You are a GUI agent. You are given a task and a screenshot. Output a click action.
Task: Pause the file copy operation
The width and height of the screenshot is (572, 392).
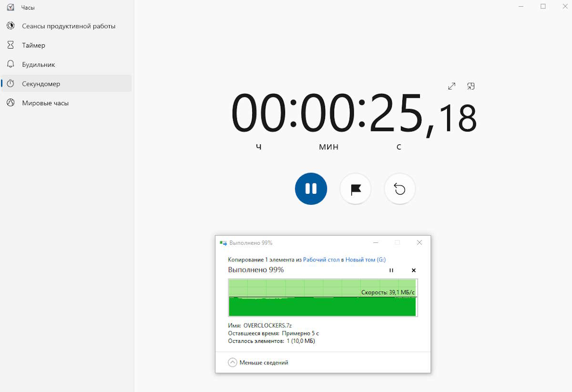pyautogui.click(x=391, y=270)
